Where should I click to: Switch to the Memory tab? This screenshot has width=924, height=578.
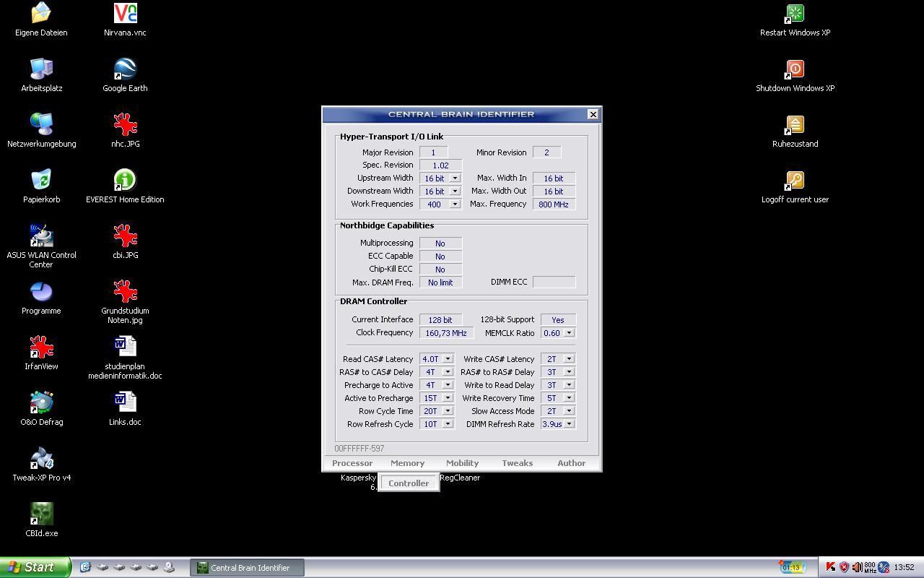coord(407,463)
